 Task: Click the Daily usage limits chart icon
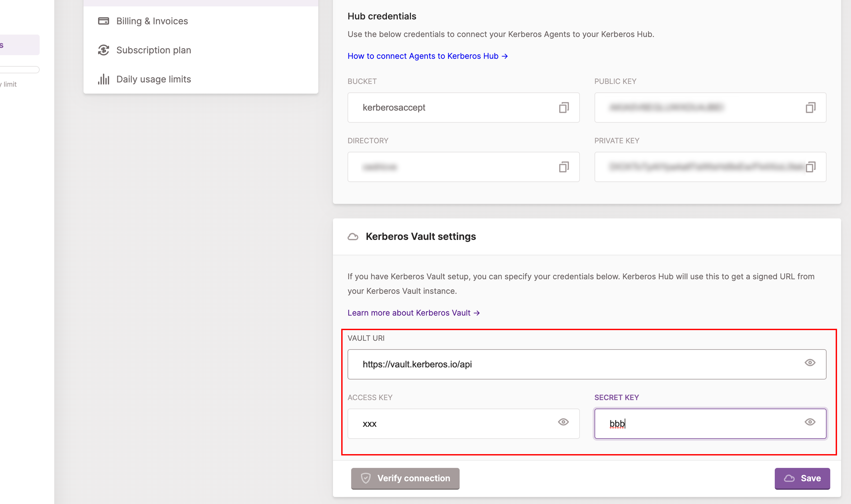click(103, 79)
